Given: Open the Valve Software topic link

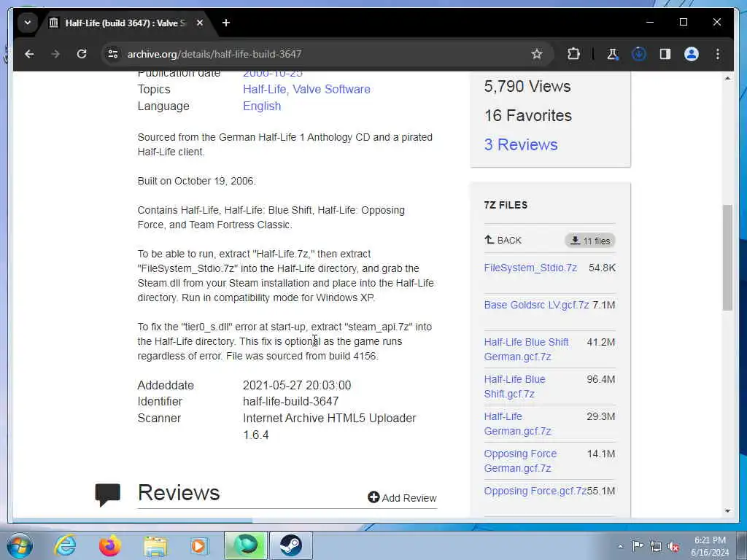Looking at the screenshot, I should pyautogui.click(x=331, y=89).
